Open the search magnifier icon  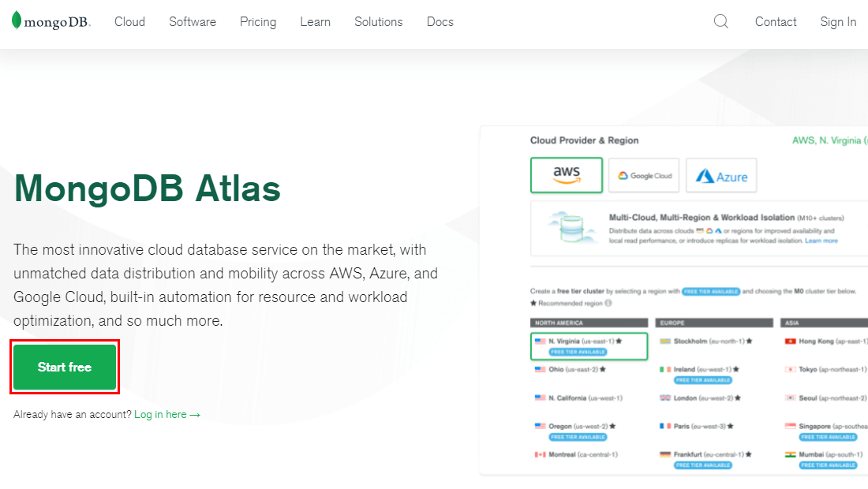720,21
